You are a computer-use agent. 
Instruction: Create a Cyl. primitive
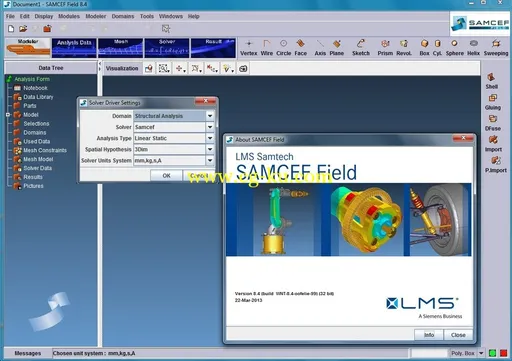point(437,48)
